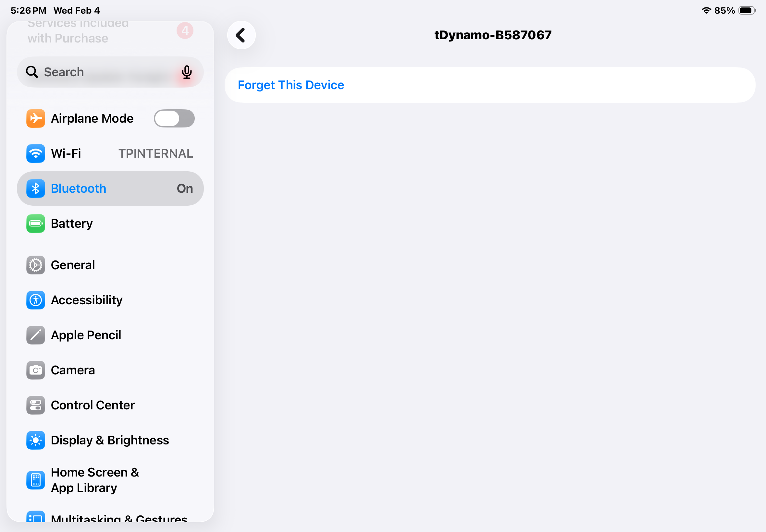Tap the Search settings field
Screen dimensions: 766x532
110,72
